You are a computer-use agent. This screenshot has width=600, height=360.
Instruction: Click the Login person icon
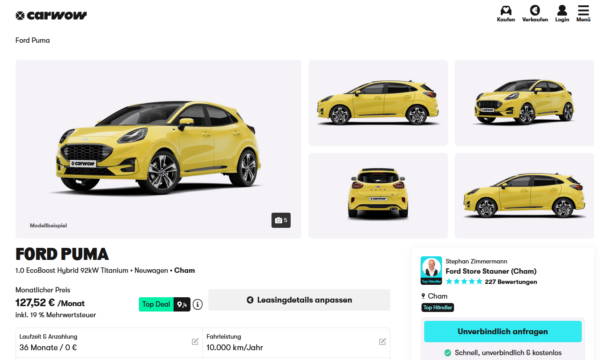point(562,10)
